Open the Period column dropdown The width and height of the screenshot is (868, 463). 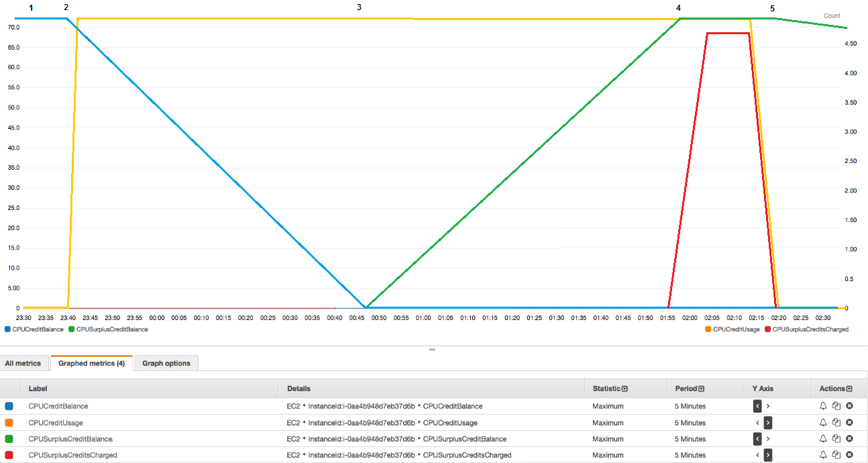pyautogui.click(x=702, y=388)
